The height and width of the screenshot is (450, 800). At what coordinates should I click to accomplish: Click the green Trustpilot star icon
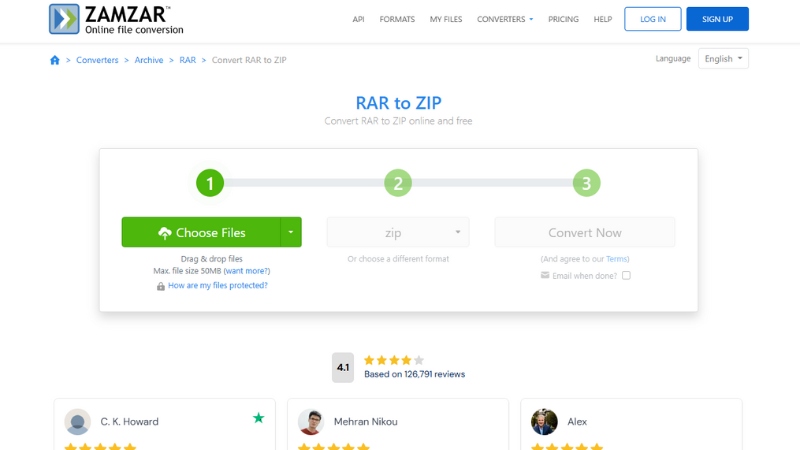click(259, 418)
